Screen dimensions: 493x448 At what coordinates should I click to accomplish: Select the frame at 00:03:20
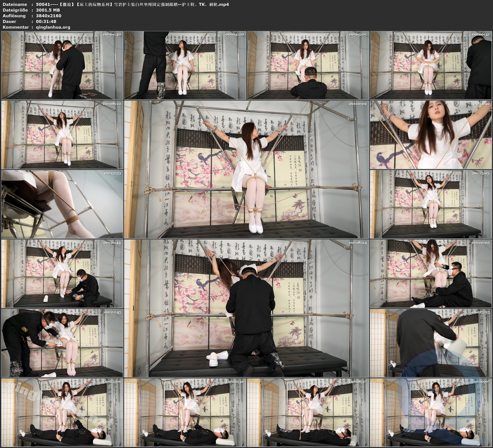pos(185,65)
